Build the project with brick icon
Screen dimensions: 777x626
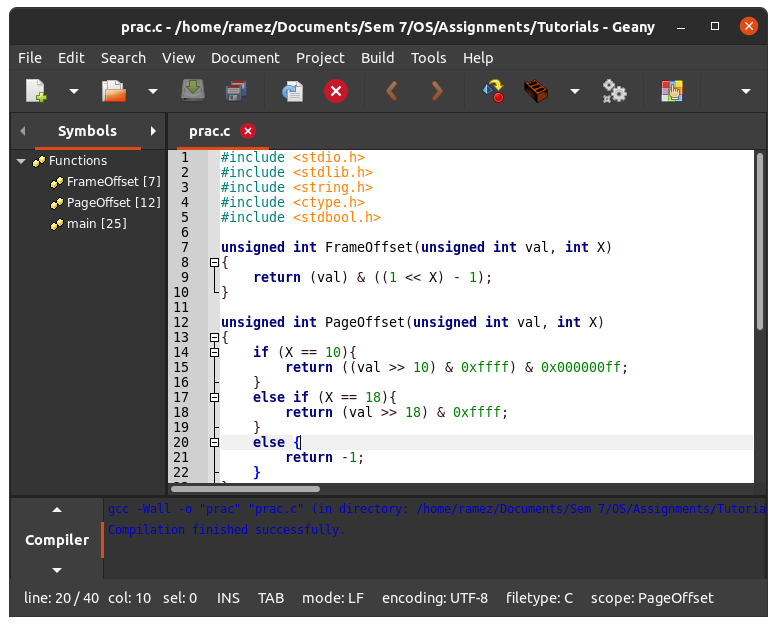click(x=537, y=92)
